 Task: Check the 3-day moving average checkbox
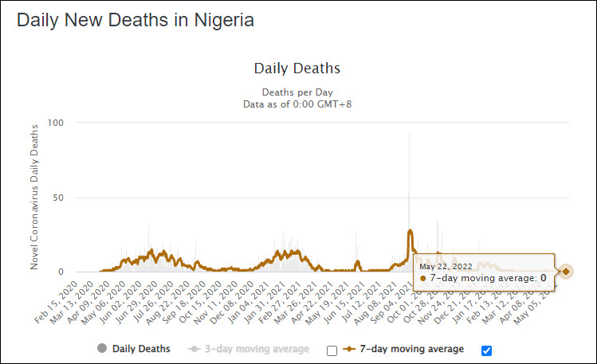coord(332,350)
